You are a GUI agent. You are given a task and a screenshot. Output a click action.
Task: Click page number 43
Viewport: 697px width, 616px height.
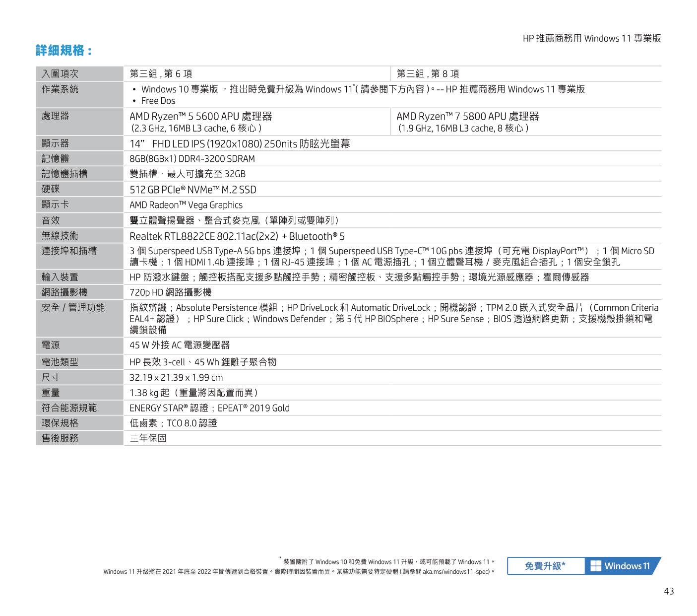pyautogui.click(x=669, y=591)
